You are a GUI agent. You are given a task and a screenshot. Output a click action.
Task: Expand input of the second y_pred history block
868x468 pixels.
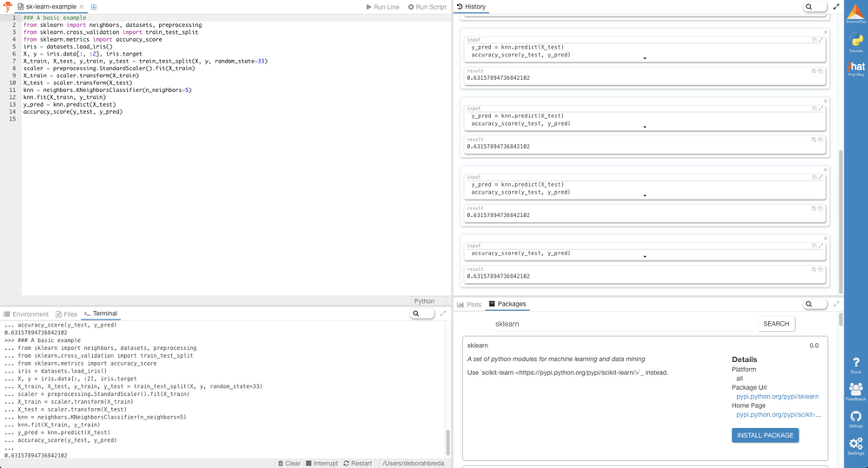tap(820, 109)
